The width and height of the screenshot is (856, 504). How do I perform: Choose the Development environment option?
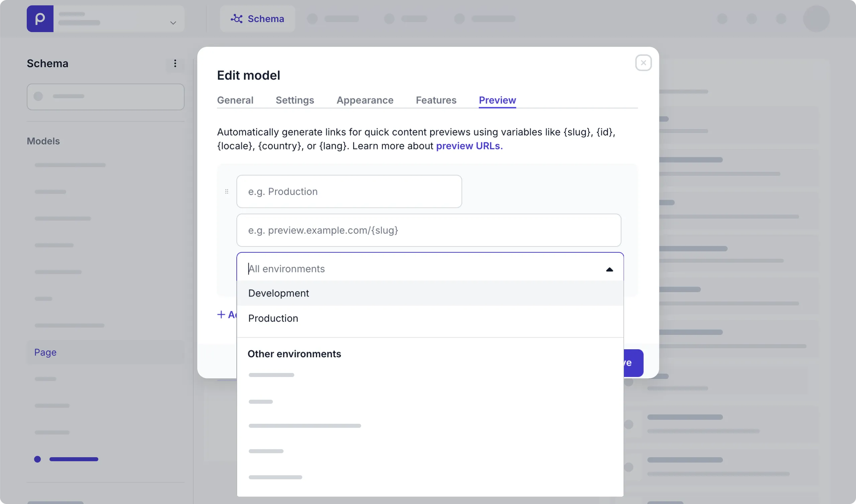(430, 293)
